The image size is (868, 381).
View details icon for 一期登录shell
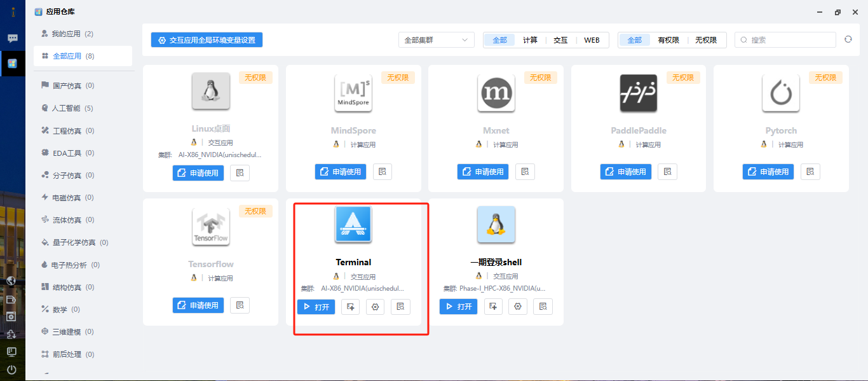click(543, 307)
